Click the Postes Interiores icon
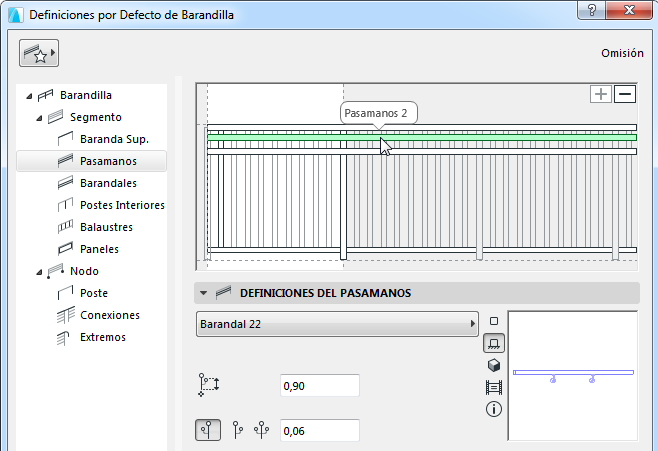This screenshot has width=658, height=451. (65, 205)
